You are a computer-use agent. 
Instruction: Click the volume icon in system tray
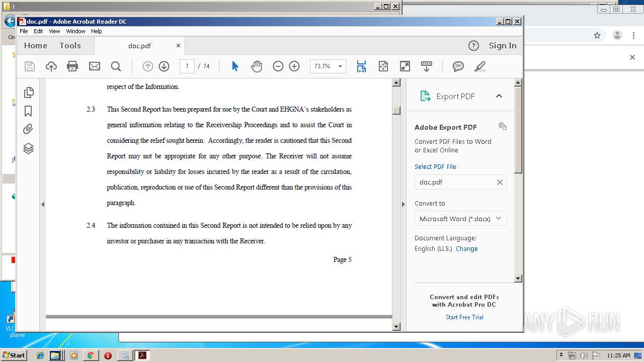tap(584, 355)
